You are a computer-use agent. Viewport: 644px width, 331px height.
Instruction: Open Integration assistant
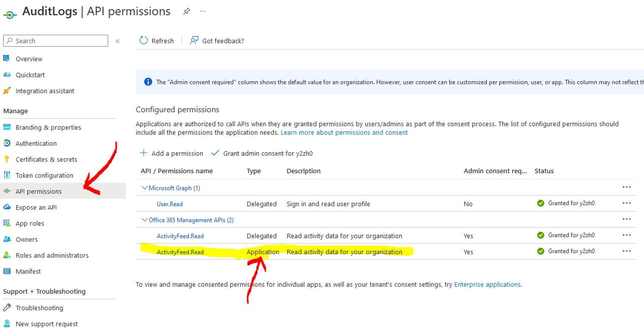pos(45,91)
